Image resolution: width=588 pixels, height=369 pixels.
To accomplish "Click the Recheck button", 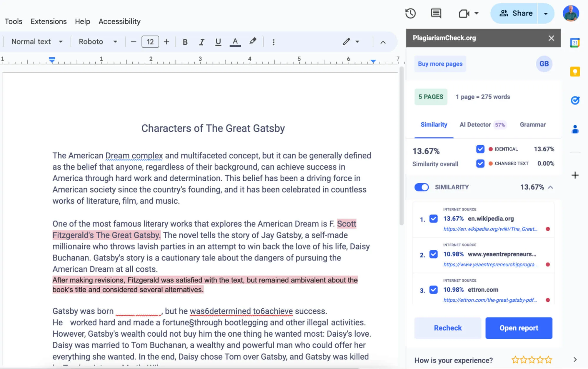I will point(448,328).
